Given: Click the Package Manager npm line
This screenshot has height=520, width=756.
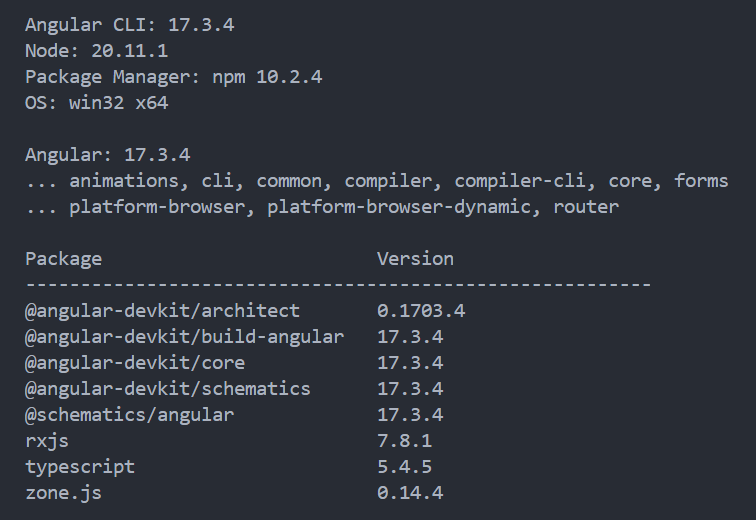Looking at the screenshot, I should coord(173,77).
